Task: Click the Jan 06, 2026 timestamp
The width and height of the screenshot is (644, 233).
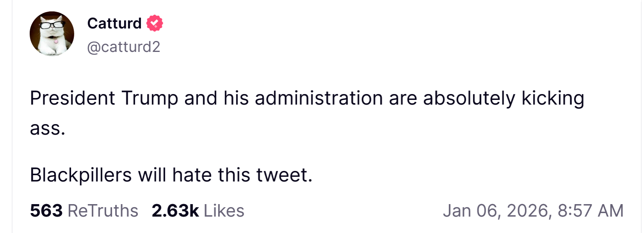Action: pos(533,211)
